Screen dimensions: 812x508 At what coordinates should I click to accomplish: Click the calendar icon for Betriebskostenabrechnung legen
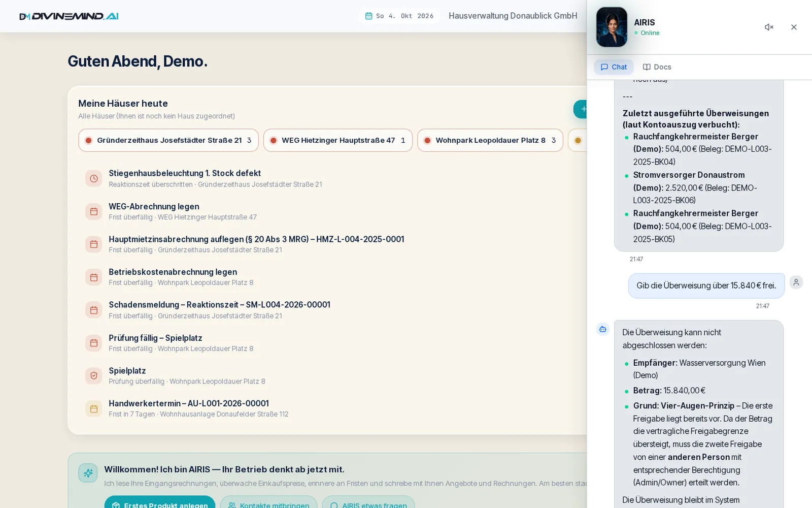pyautogui.click(x=94, y=277)
